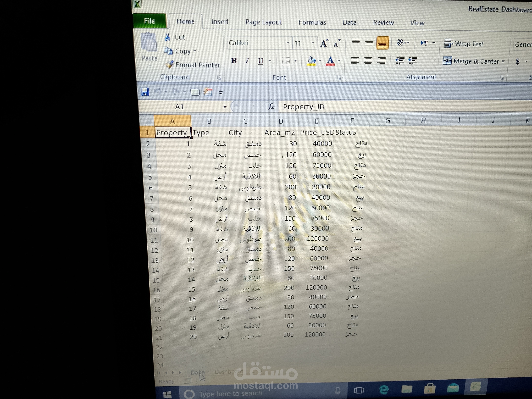532x399 pixels.
Task: Click the text direction icon
Action: 424,43
